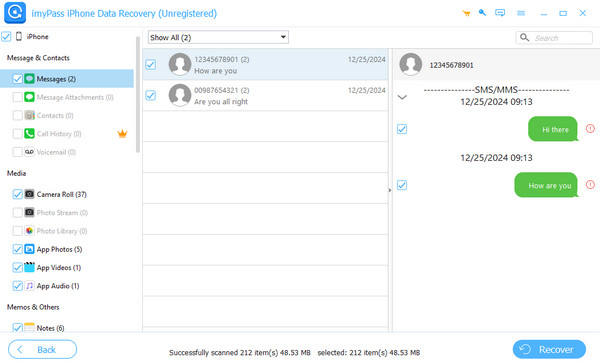Click the How are you message bubble

point(546,185)
